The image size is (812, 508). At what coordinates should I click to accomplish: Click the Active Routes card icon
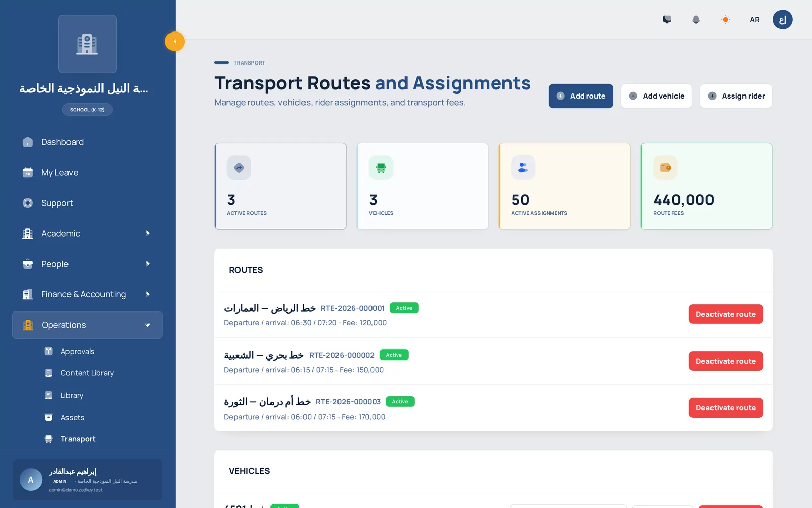(x=239, y=168)
